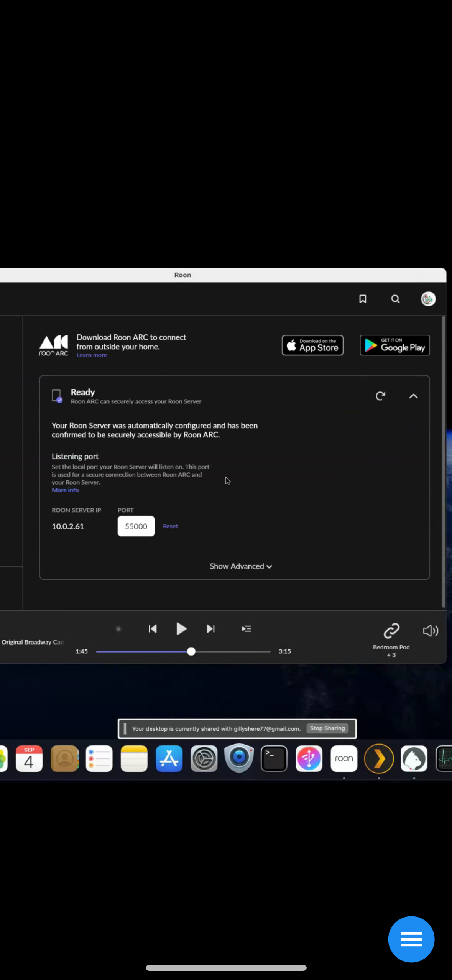Click the elapsed time "1:45"
452x980 pixels.
click(x=82, y=651)
